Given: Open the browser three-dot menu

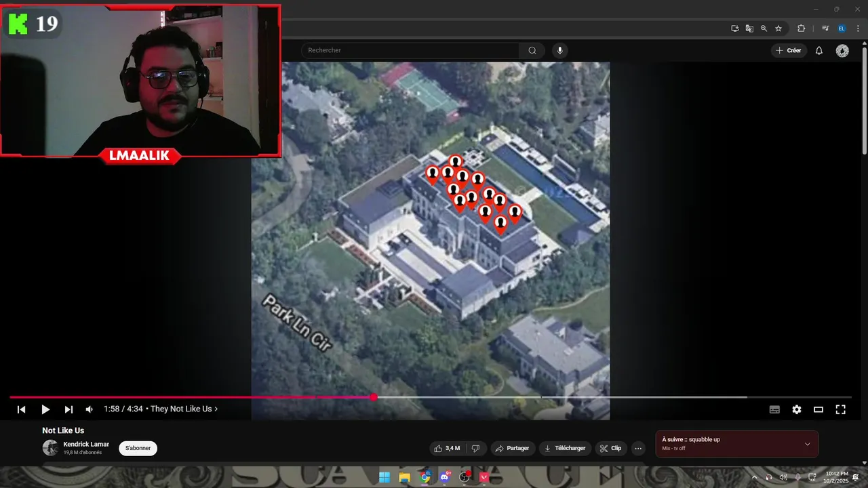Looking at the screenshot, I should (858, 28).
